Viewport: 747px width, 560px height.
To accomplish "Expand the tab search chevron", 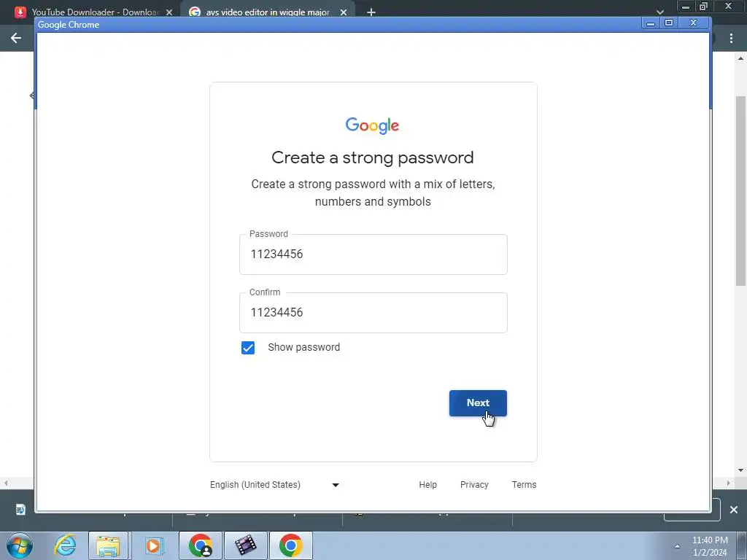I will (x=659, y=12).
